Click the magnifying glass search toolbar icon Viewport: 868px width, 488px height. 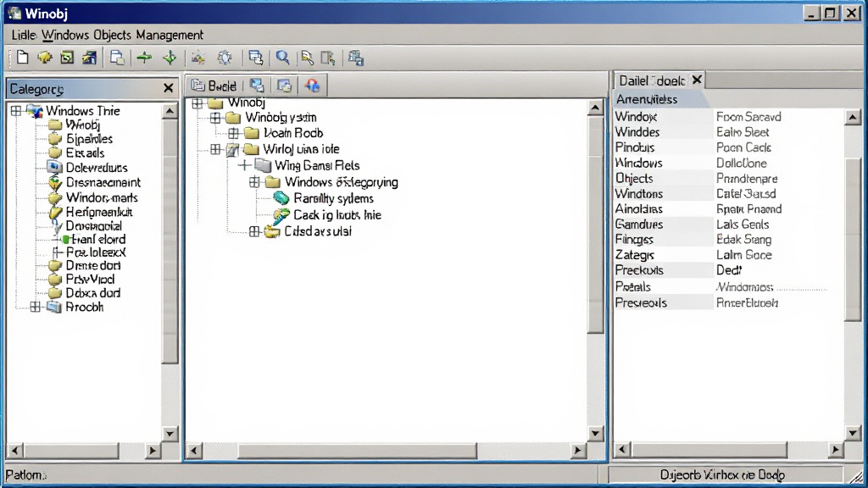click(283, 58)
